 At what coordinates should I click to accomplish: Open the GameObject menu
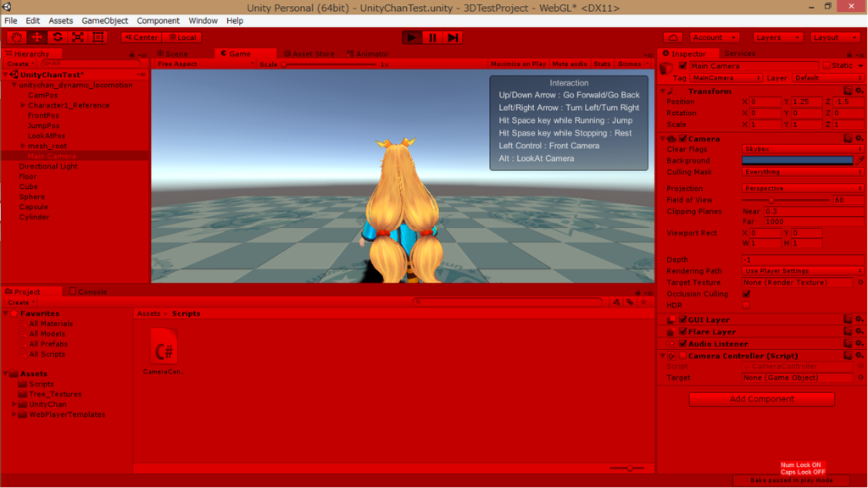click(104, 20)
